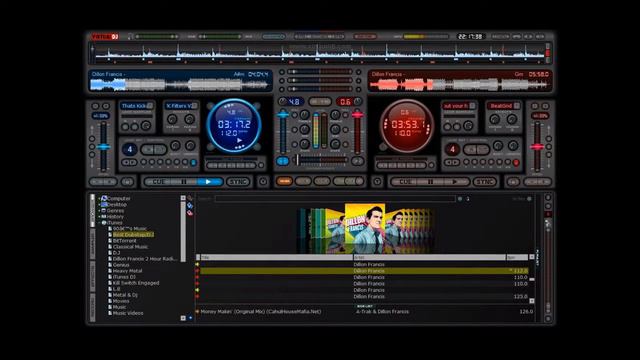Click the orange lit button below the mixer
This screenshot has width=640, height=360.
[x=284, y=181]
